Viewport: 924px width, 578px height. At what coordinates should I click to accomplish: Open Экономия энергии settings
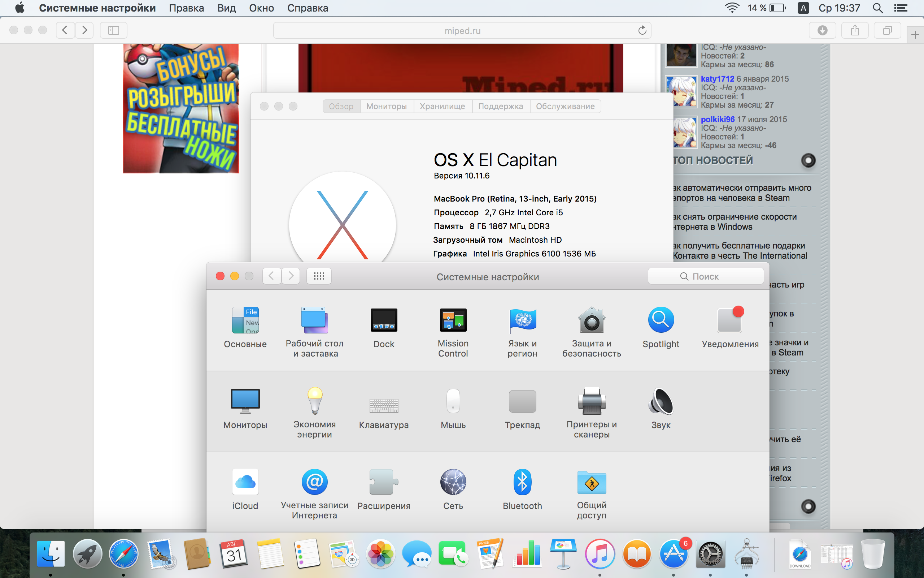[315, 413]
